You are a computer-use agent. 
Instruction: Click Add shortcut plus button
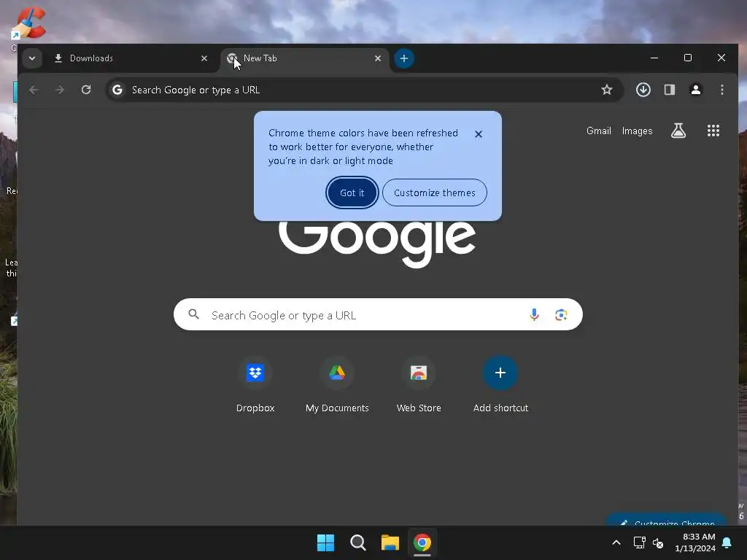coord(500,373)
